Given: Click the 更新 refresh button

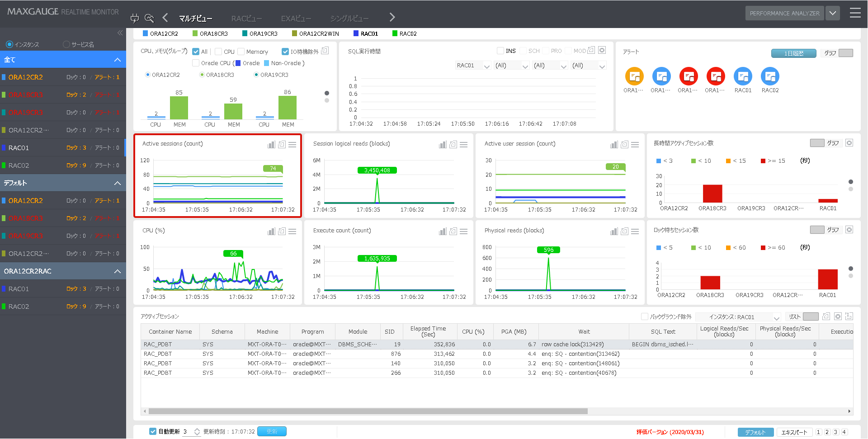Looking at the screenshot, I should [x=272, y=431].
